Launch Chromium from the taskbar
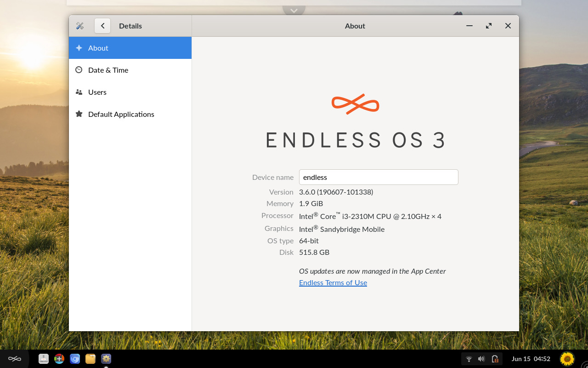 click(x=74, y=358)
